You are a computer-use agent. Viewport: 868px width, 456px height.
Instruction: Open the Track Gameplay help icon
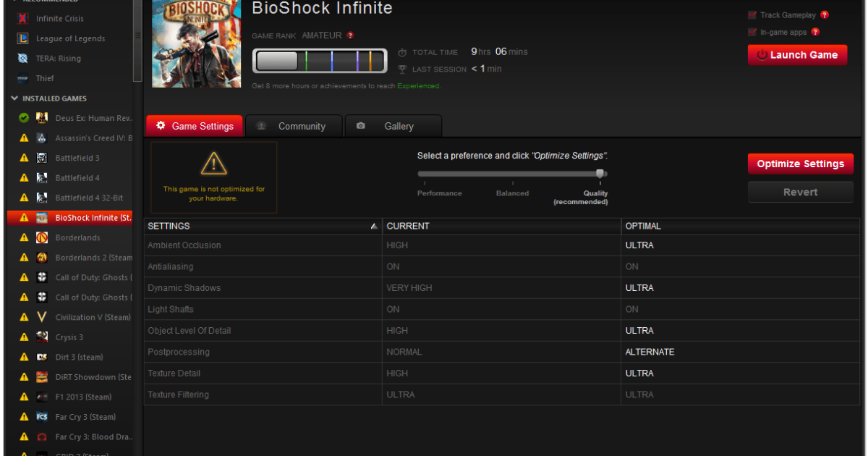pos(825,14)
